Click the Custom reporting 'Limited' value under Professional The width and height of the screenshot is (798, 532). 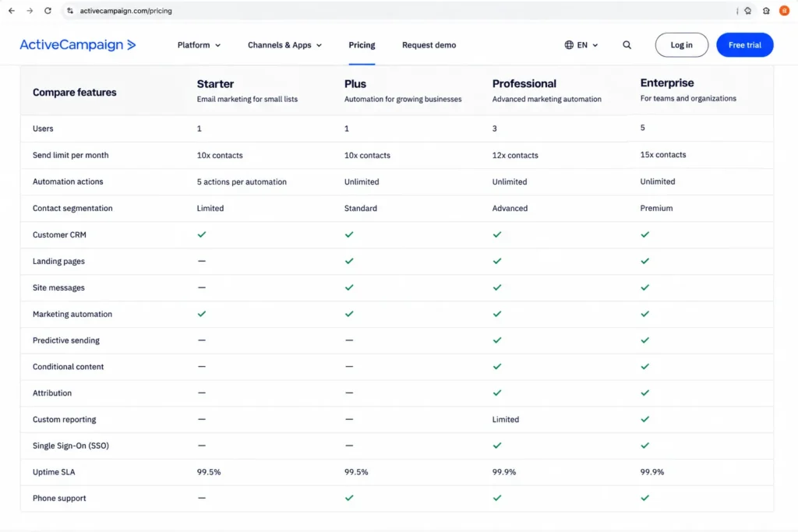click(x=505, y=419)
